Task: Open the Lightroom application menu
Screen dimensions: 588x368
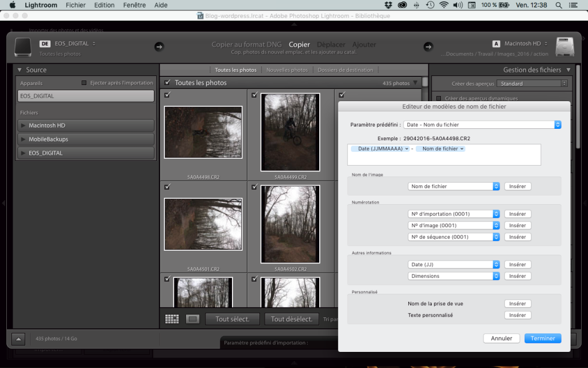Action: tap(41, 5)
